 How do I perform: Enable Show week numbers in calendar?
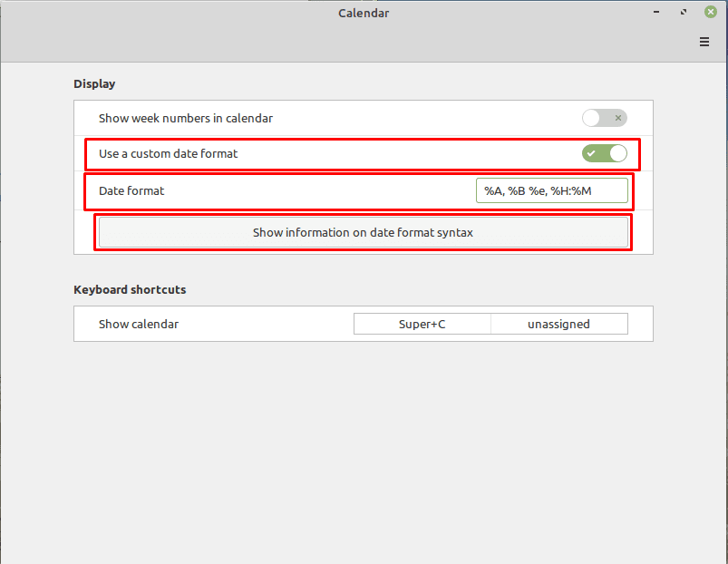tap(604, 118)
